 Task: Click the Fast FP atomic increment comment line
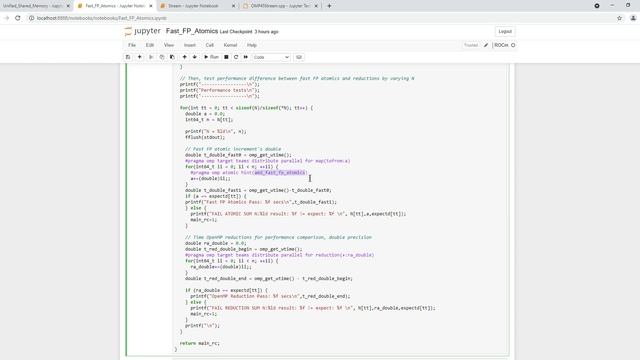[x=233, y=149]
